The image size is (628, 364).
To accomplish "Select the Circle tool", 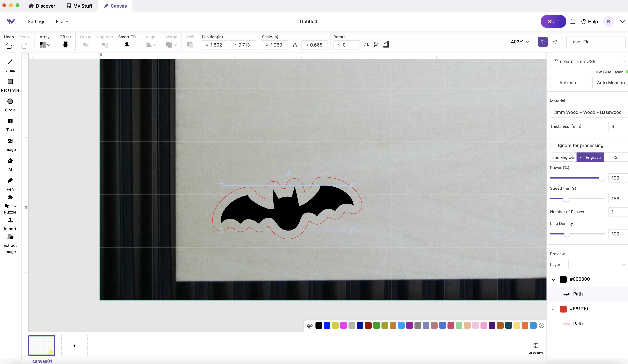I will (10, 105).
